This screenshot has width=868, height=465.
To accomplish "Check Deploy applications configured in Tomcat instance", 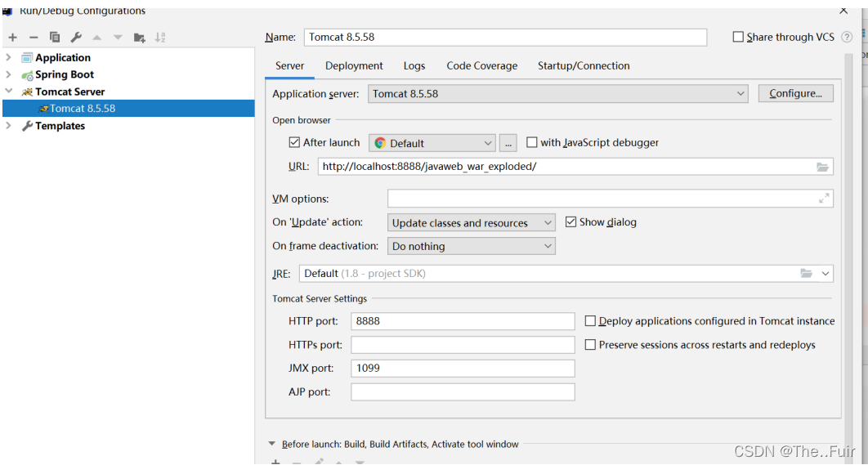I will point(590,321).
